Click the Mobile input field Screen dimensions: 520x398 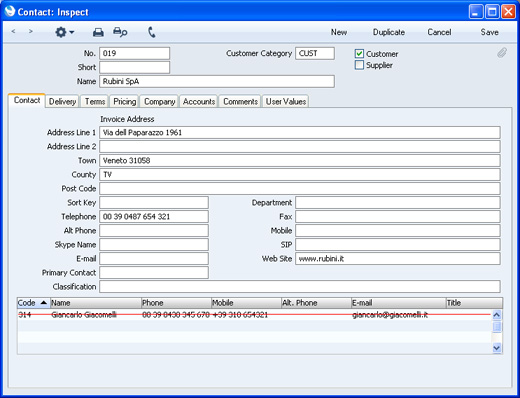point(398,230)
